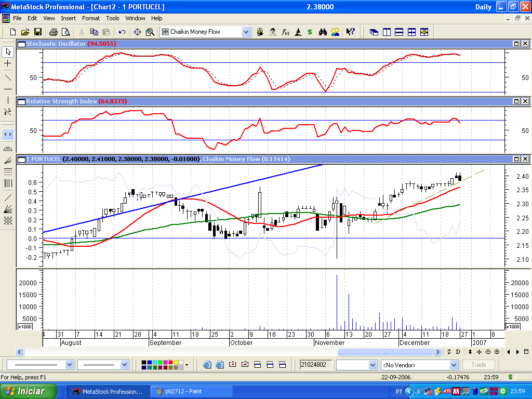The height and width of the screenshot is (399, 532).
Task: Click the Print icon in the toolbar
Action: [x=54, y=32]
